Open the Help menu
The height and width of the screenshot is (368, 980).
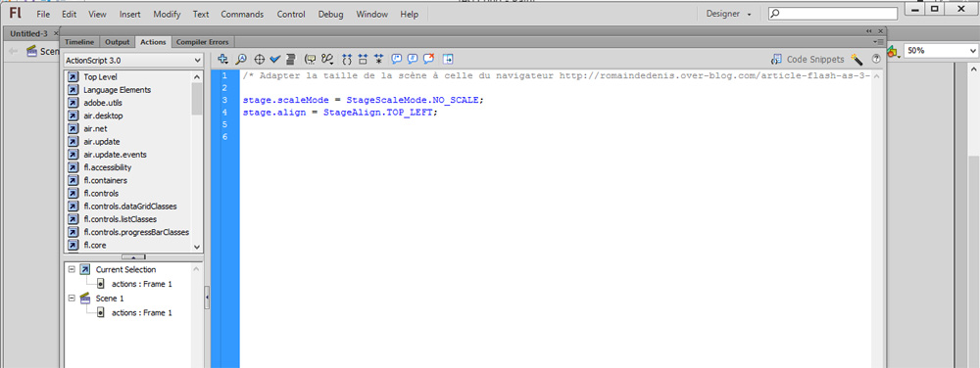pyautogui.click(x=410, y=14)
